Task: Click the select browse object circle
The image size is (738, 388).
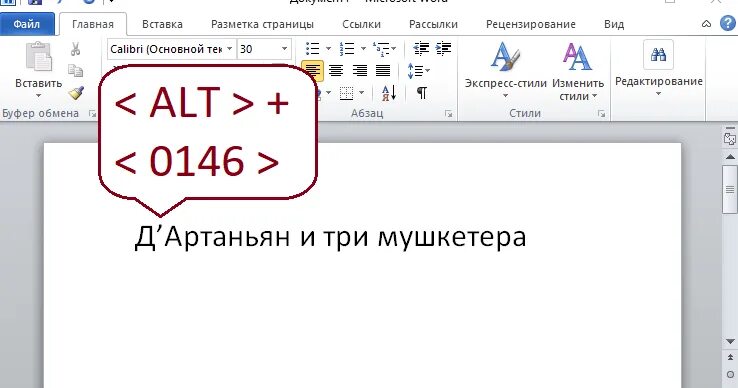Action: tap(730, 374)
